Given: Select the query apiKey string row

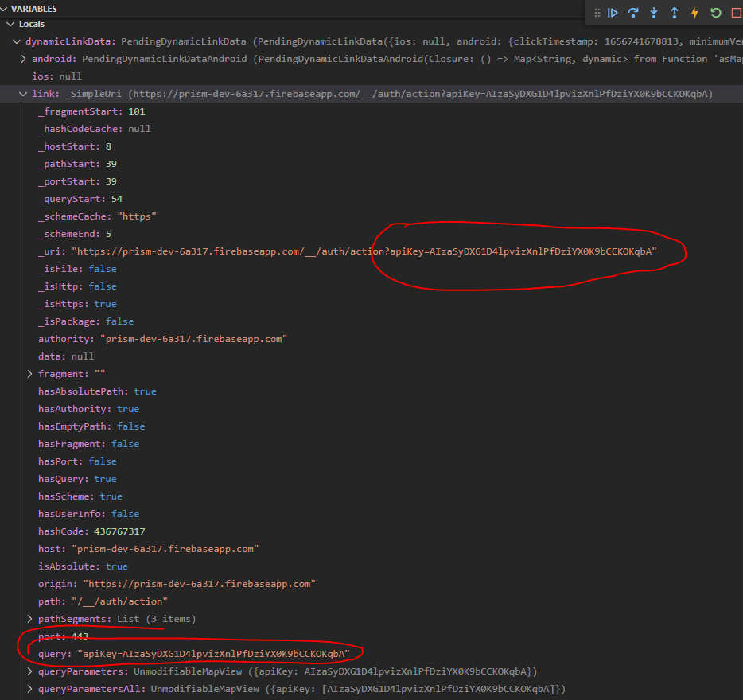Looking at the screenshot, I should pyautogui.click(x=371, y=654).
